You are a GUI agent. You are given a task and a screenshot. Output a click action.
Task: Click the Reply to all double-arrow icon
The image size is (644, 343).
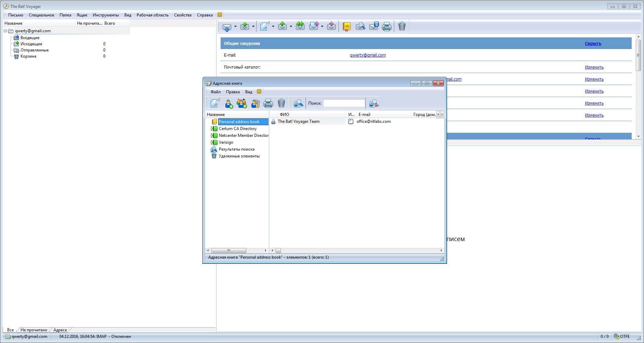[x=300, y=26]
